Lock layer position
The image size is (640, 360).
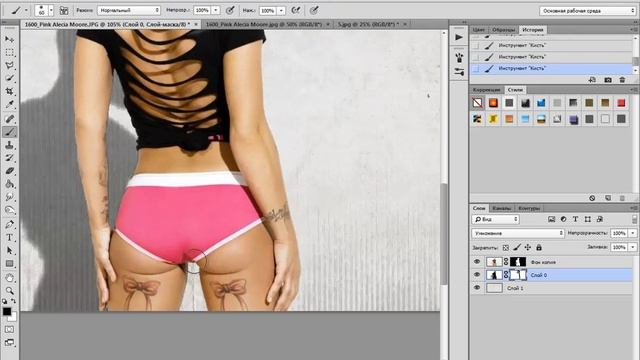[x=528, y=247]
